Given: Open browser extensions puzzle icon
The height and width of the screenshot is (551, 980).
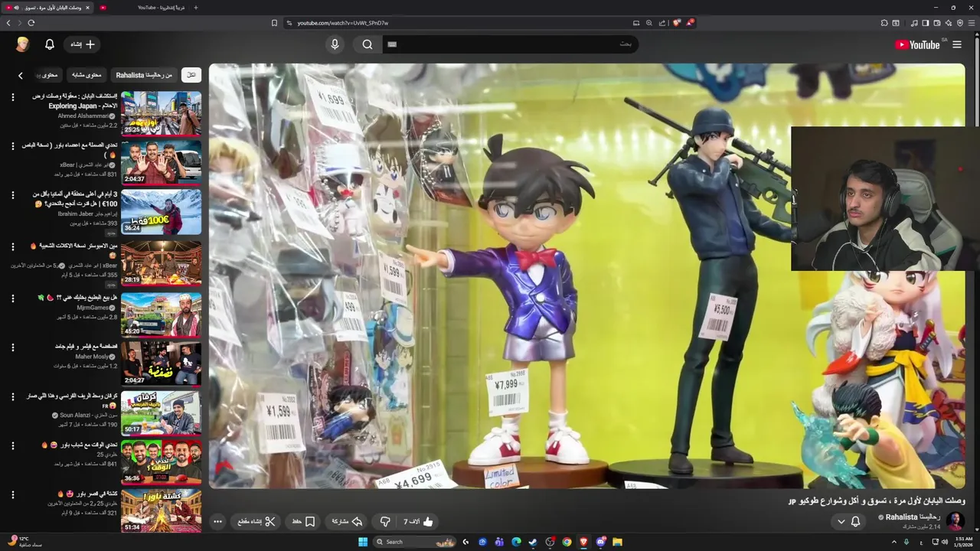Looking at the screenshot, I should pos(885,23).
